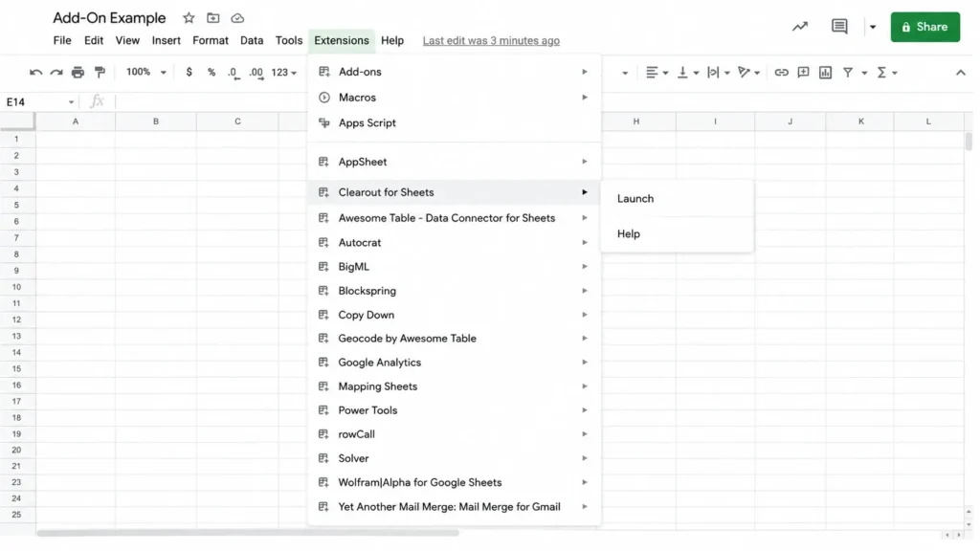The width and height of the screenshot is (980, 551).
Task: Open the View menu
Action: coord(127,40)
